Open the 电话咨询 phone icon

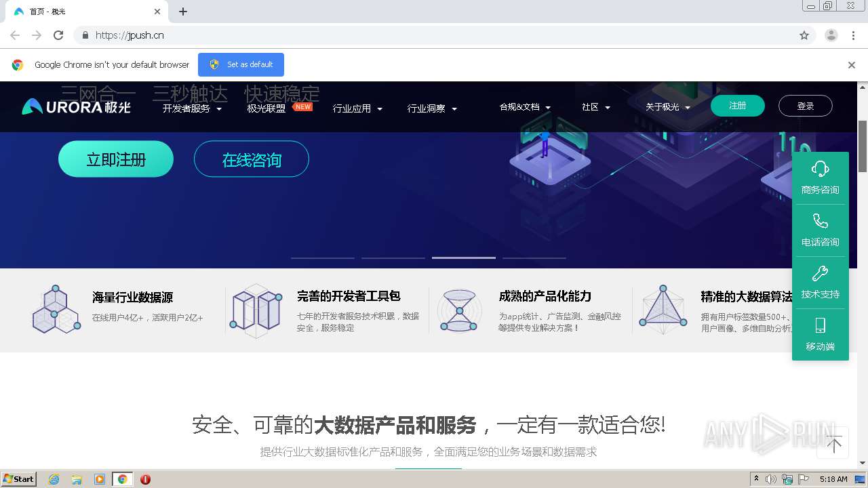coord(820,221)
